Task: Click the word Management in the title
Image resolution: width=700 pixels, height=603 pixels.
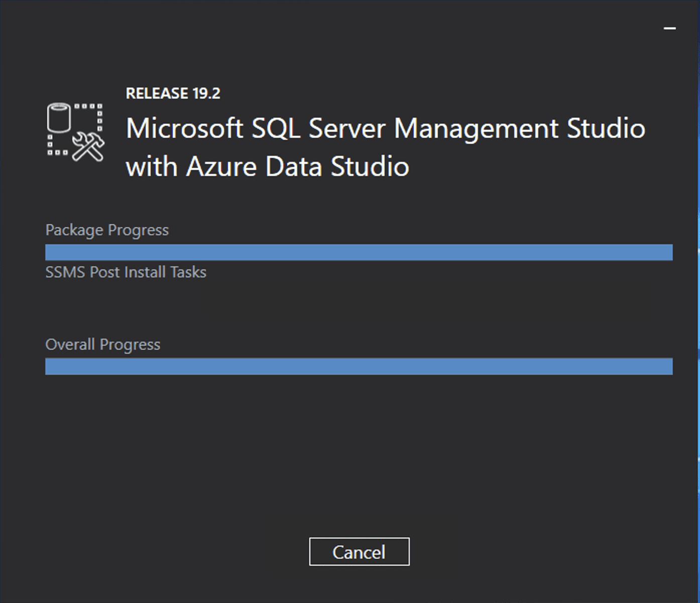Action: 476,129
